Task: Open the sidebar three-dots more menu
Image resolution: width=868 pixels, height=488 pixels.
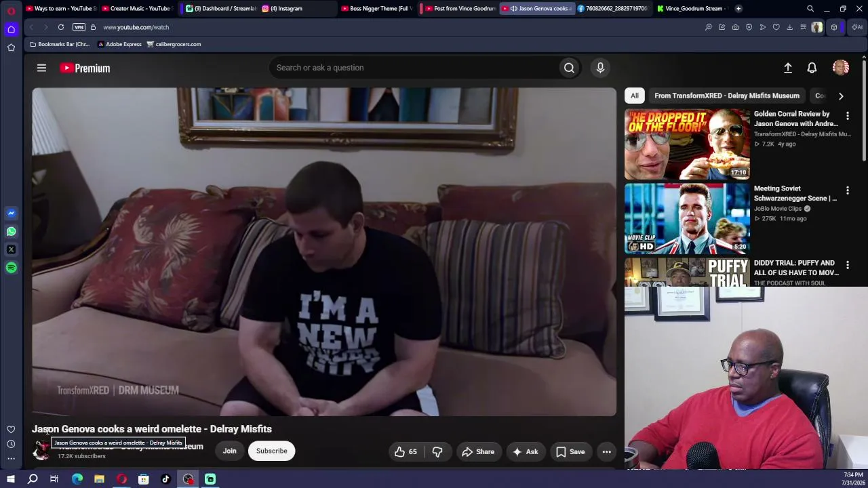Action: tap(11, 458)
